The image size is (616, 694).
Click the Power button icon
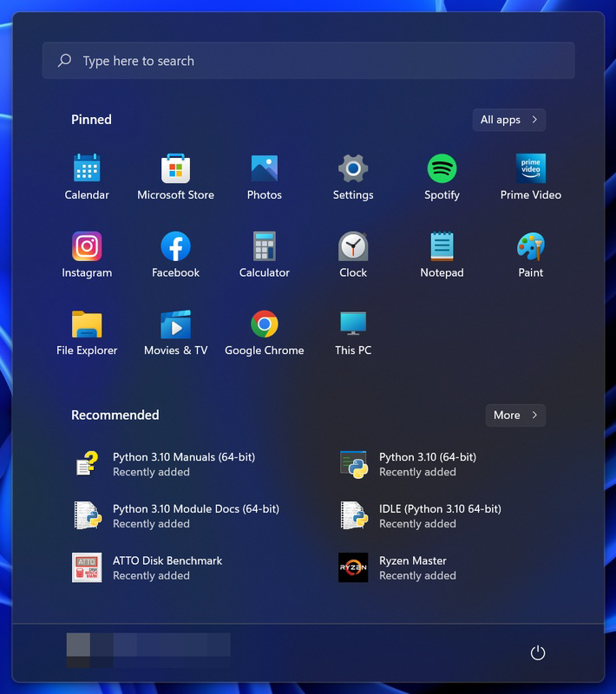tap(538, 653)
